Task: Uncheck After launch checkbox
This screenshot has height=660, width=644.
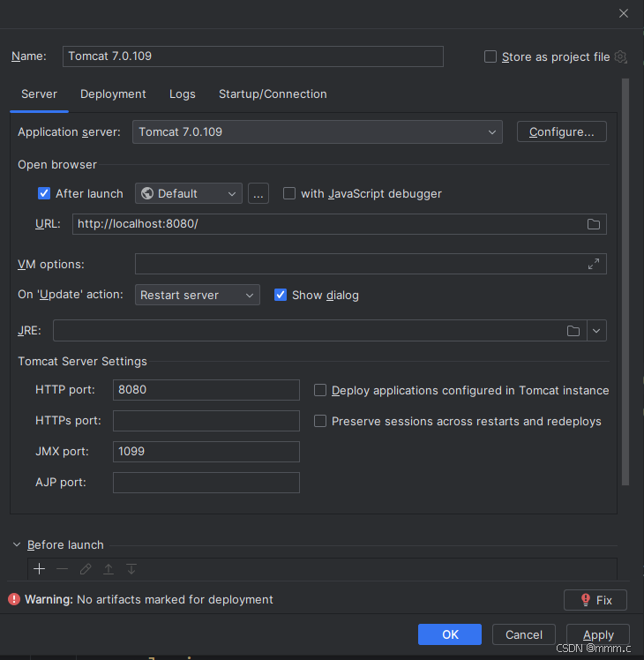Action: pyautogui.click(x=44, y=193)
